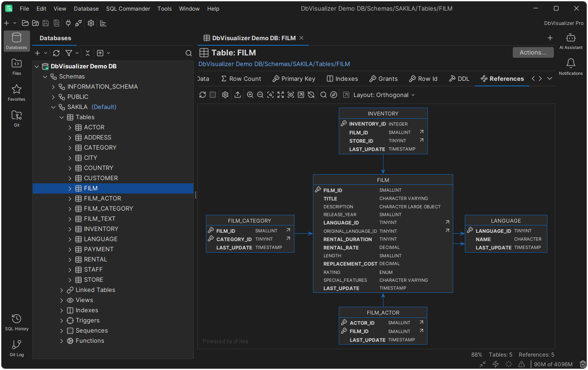Viewport: 588px width, 370px height.
Task: Click the connect plug icon in main toolbar
Action: point(68,23)
